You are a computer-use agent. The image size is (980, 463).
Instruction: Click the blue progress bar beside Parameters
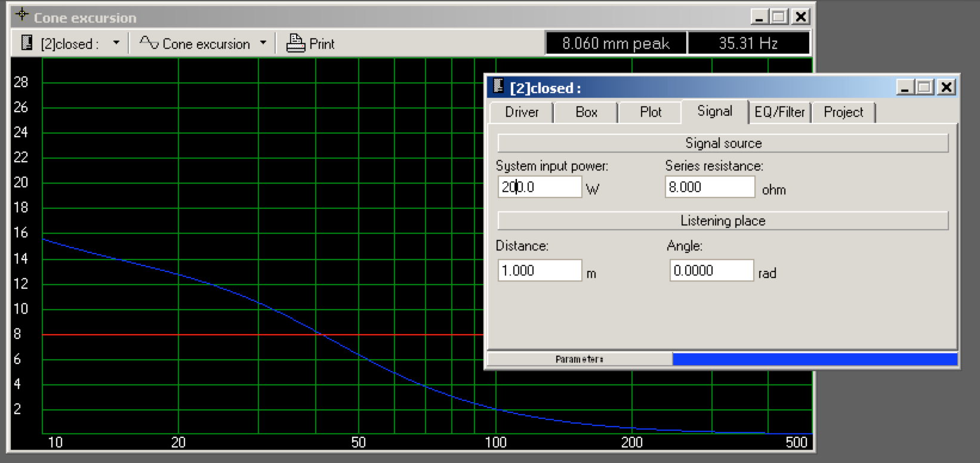coord(815,359)
